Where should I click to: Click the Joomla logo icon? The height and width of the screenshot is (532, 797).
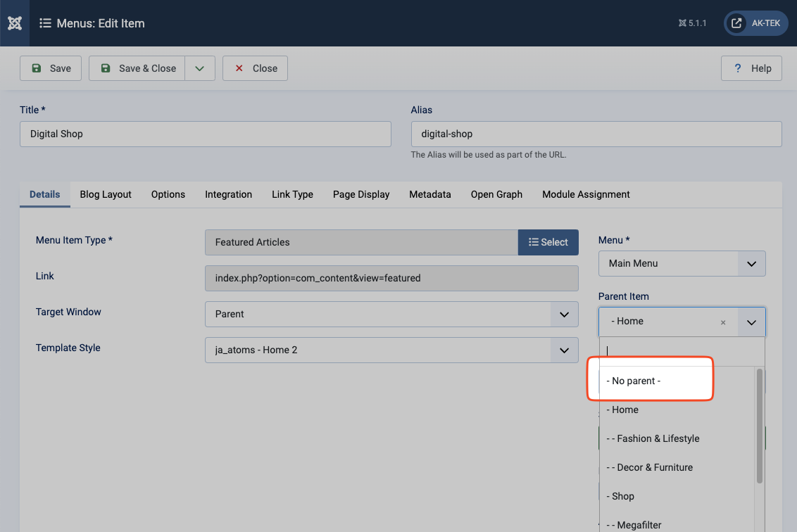15,23
